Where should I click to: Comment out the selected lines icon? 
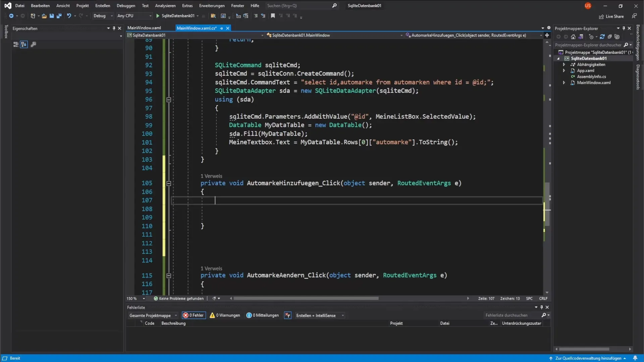pos(256,16)
